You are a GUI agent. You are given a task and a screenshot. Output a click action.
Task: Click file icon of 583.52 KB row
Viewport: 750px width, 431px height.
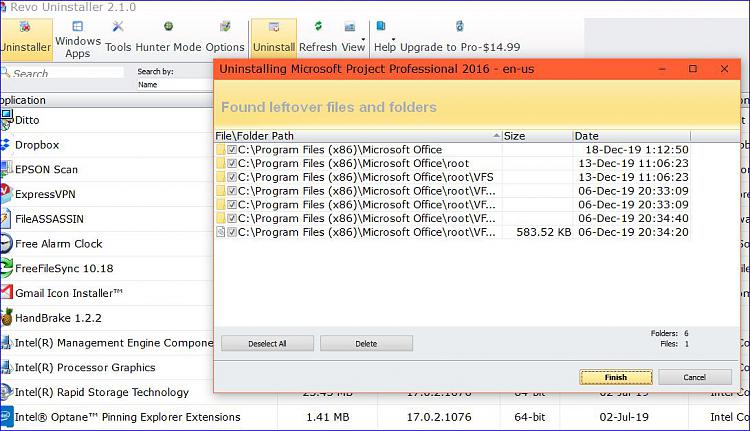[221, 232]
